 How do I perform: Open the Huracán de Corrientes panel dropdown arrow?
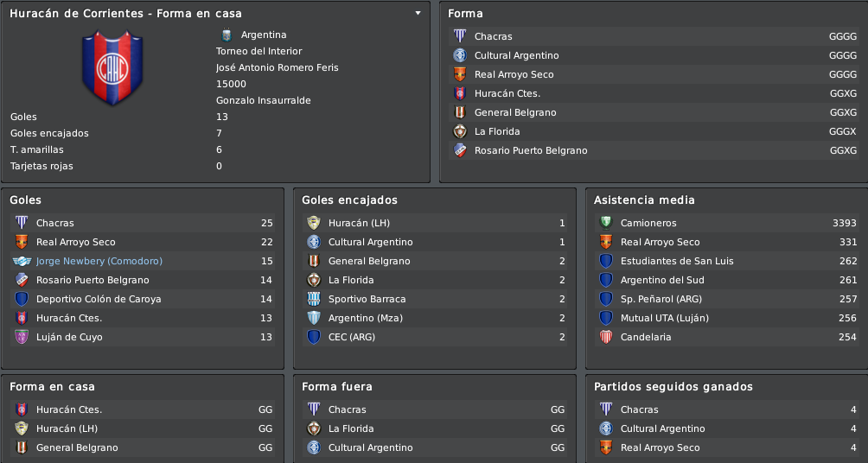(418, 13)
